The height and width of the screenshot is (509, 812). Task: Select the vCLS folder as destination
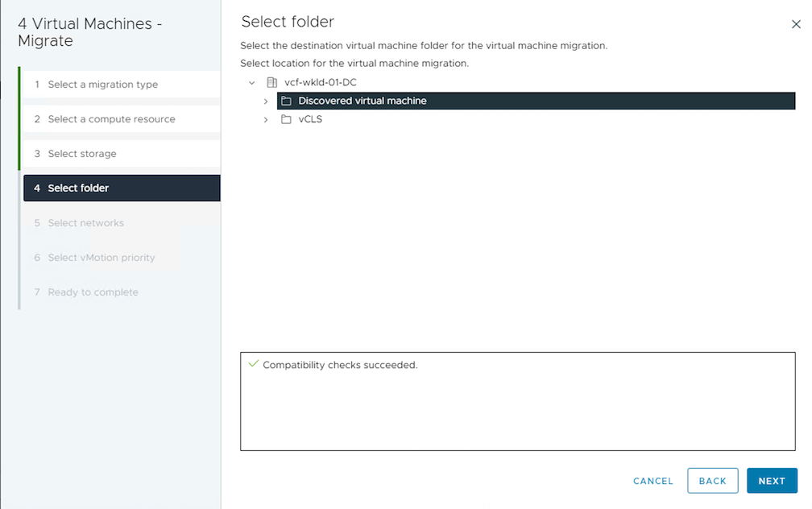click(x=310, y=119)
